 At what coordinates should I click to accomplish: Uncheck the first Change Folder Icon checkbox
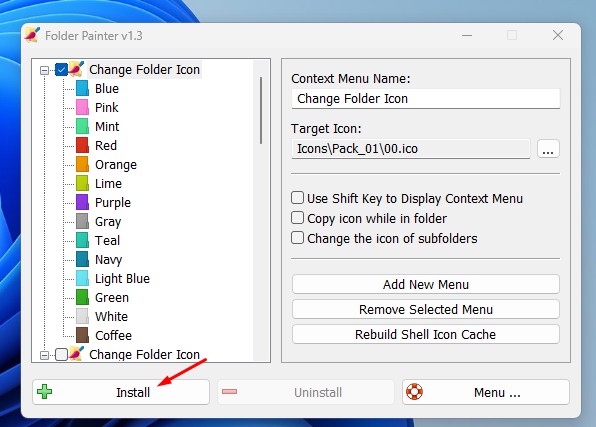click(61, 70)
